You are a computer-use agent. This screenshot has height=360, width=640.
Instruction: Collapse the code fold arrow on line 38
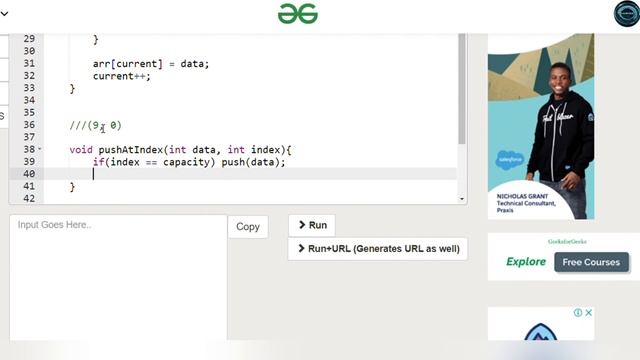(40, 149)
